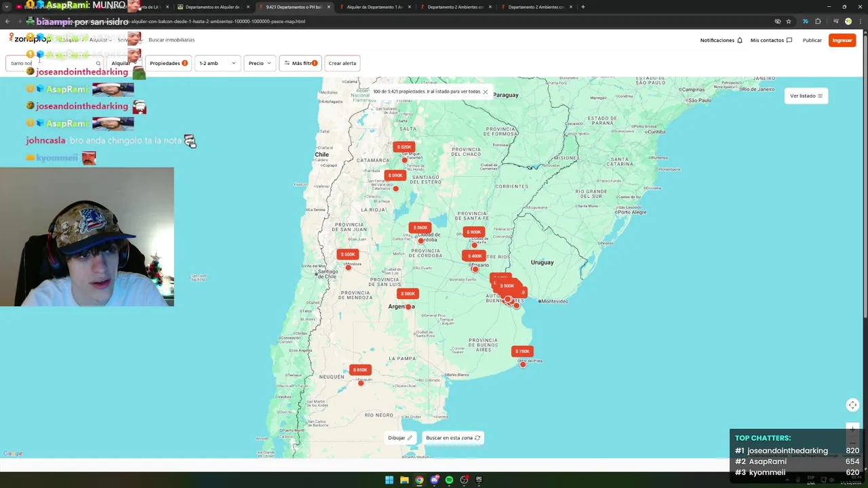
Task: Dismiss the 100 de 9.421 propiedades notice
Action: [486, 91]
